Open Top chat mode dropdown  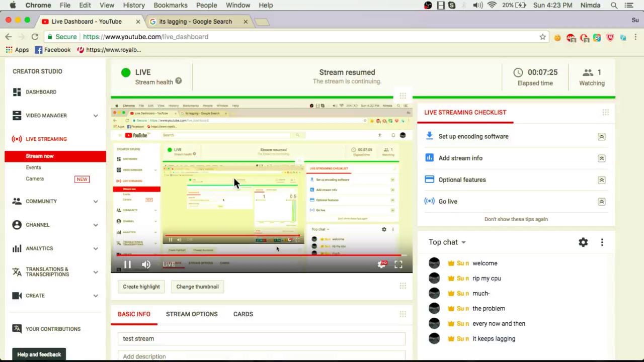pos(447,242)
